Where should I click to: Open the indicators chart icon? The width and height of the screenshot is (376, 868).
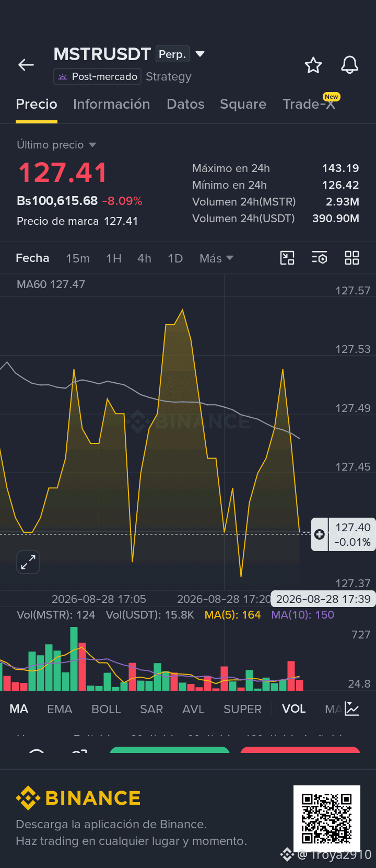(352, 709)
